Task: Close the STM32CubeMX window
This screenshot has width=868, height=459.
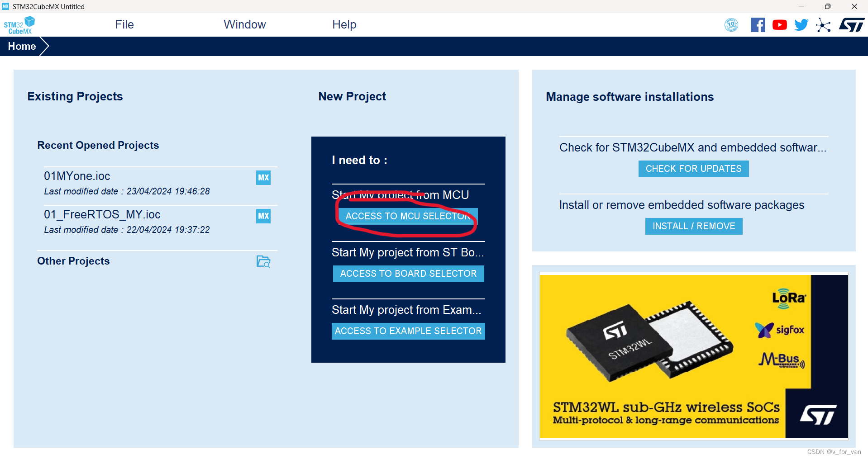Action: [854, 6]
